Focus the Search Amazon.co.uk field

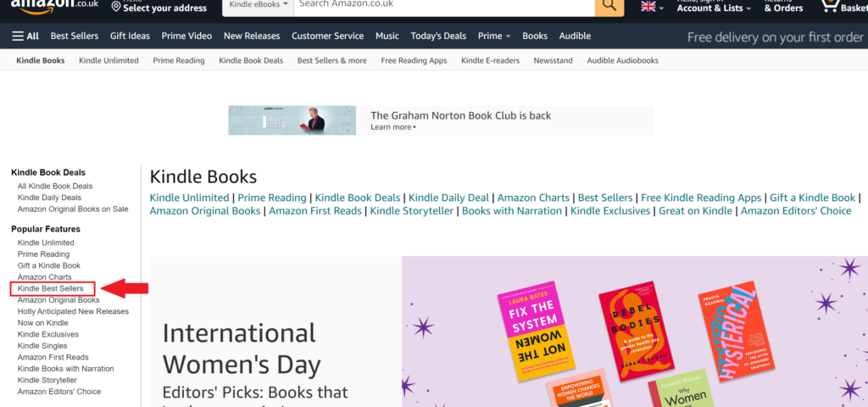tap(444, 4)
